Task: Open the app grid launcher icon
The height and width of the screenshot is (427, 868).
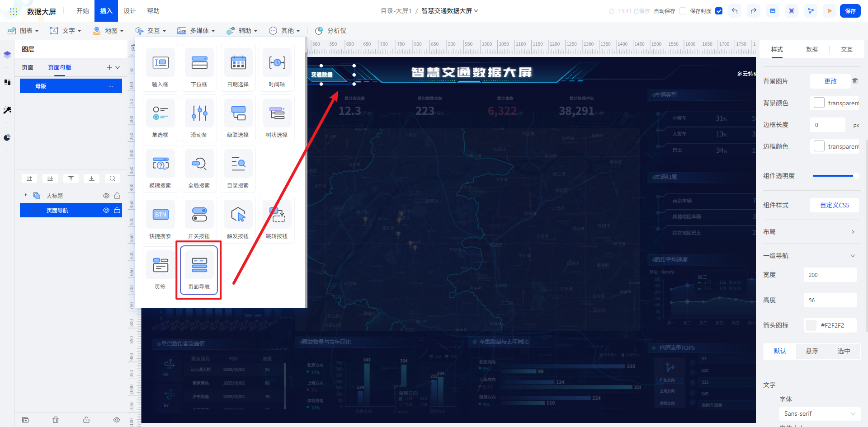Action: click(x=14, y=11)
